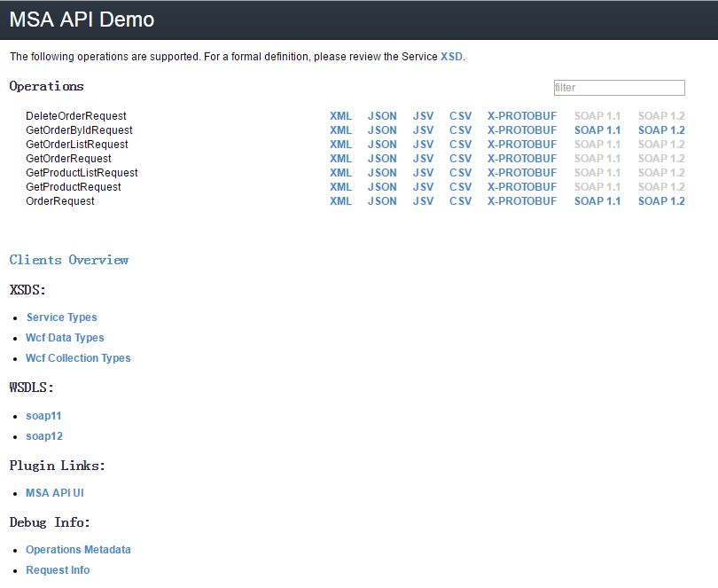Open Wcf Collection Types link
The height and width of the screenshot is (588, 718).
click(78, 358)
